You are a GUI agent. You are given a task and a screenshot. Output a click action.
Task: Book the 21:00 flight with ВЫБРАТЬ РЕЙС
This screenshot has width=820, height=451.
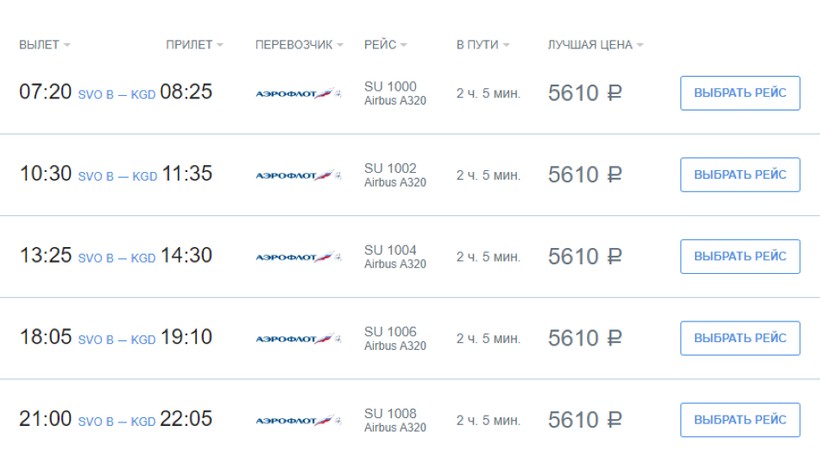[x=740, y=420]
